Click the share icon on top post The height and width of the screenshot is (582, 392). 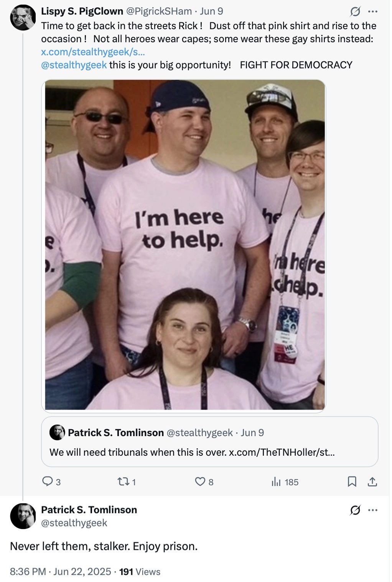tap(372, 481)
